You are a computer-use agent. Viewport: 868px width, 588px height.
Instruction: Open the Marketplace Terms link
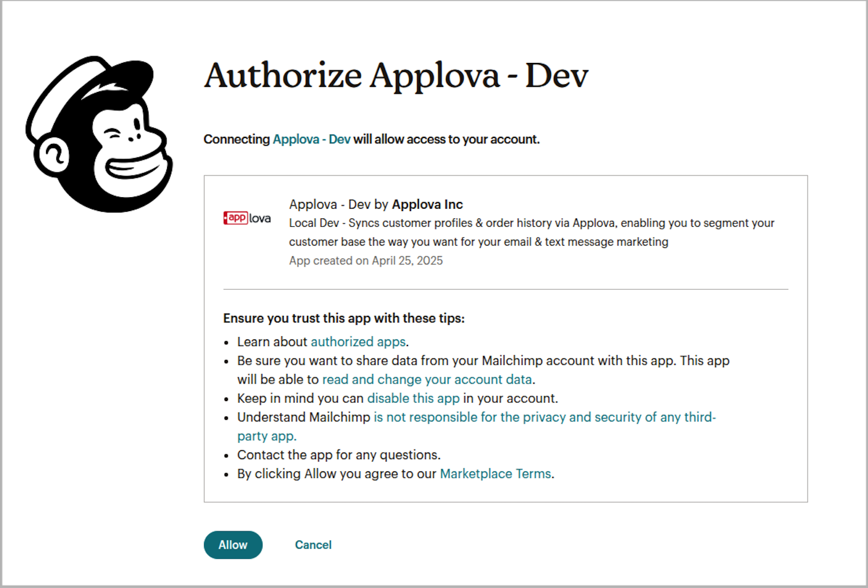495,474
